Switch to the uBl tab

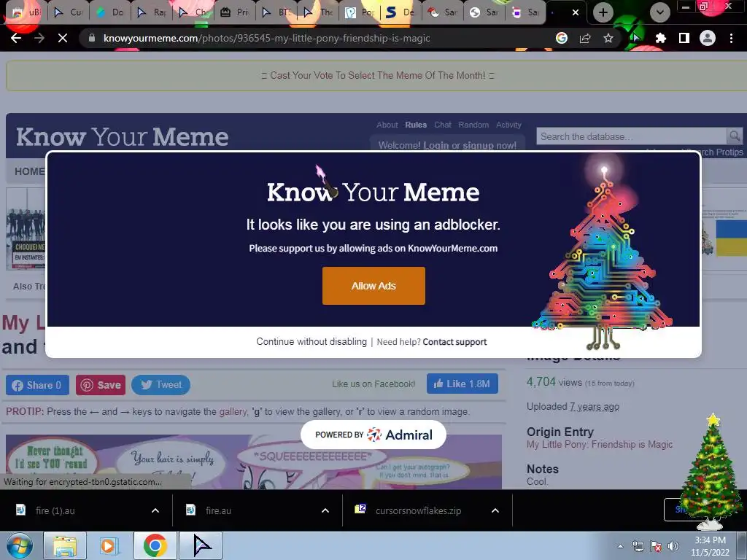pyautogui.click(x=27, y=12)
